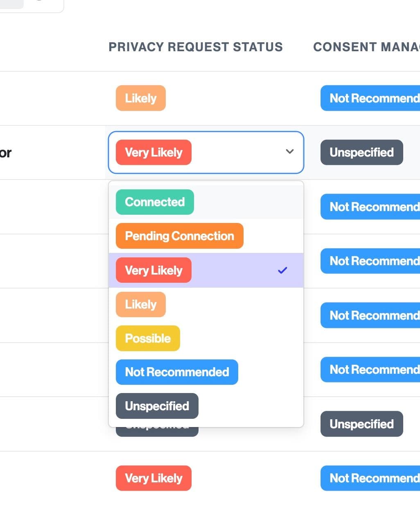Select Connected option in dropdown
This screenshot has height=509, width=420.
point(155,202)
